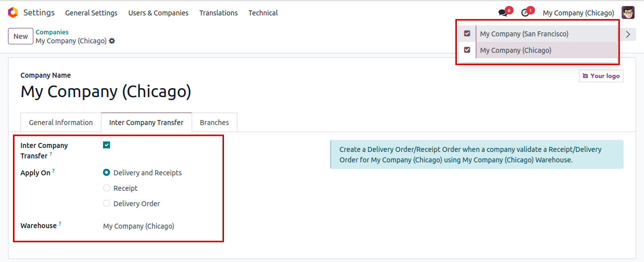Open the Users & Companies menu
This screenshot has height=262, width=644.
pos(158,13)
